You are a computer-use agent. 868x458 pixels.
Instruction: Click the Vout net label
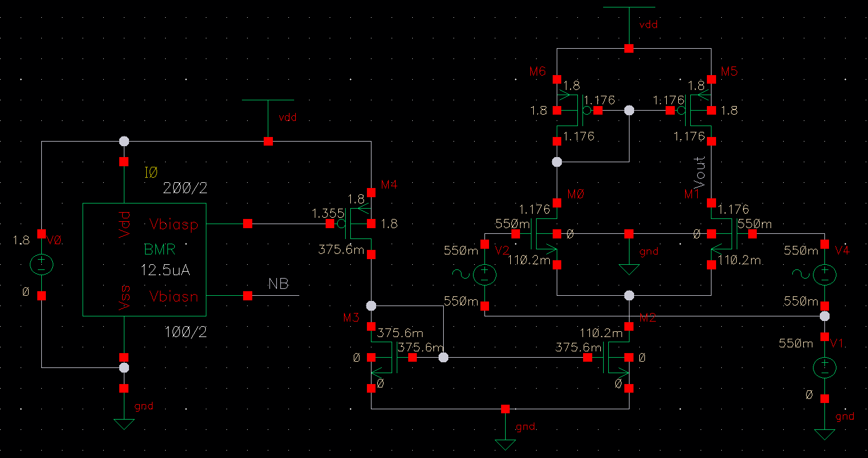[x=699, y=172]
